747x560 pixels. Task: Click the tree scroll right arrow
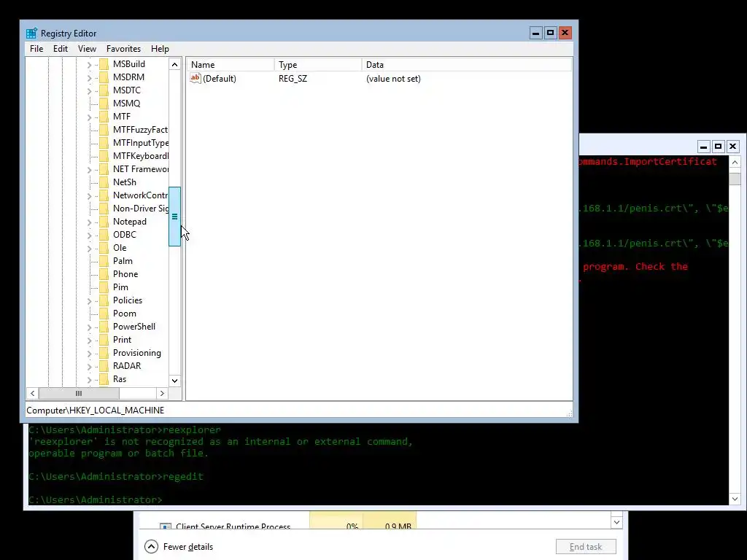point(162,393)
